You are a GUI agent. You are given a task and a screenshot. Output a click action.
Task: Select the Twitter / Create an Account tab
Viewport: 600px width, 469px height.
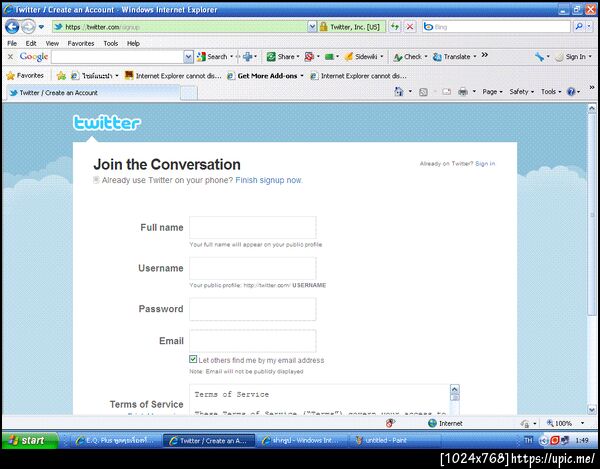(92, 93)
